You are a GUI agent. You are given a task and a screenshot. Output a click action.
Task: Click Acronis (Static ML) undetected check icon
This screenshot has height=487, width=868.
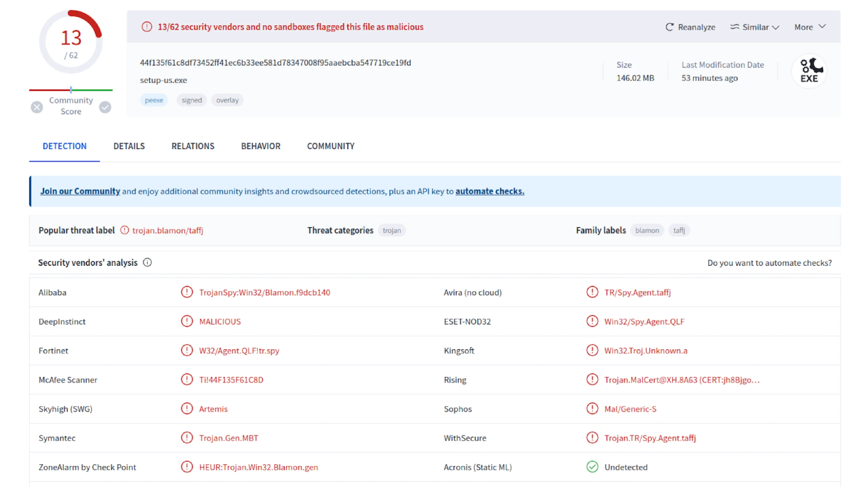tap(592, 467)
